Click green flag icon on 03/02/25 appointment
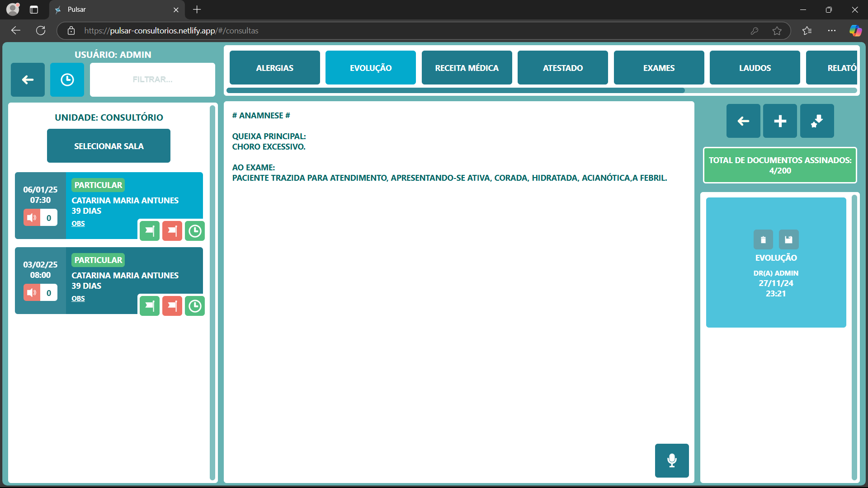The width and height of the screenshot is (868, 488). 150,306
